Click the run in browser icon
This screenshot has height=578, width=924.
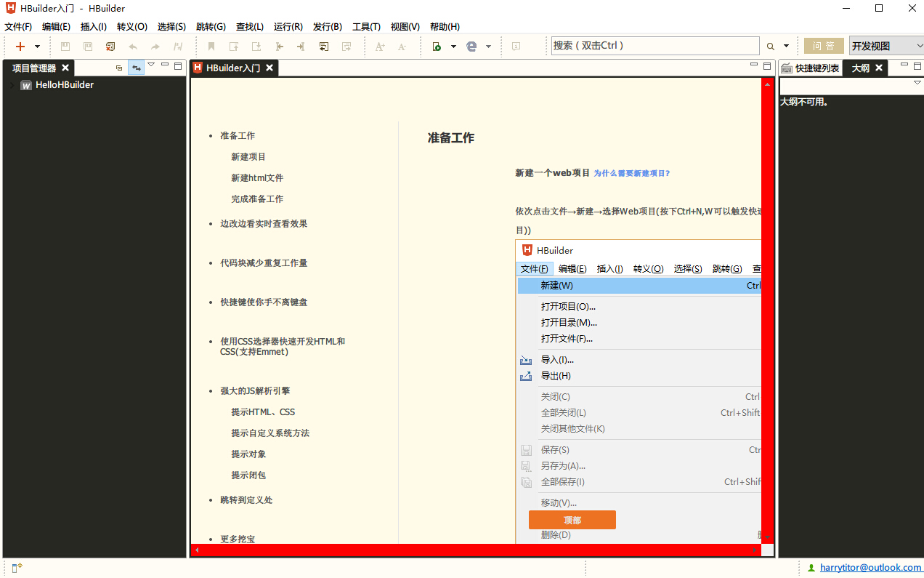tap(437, 47)
